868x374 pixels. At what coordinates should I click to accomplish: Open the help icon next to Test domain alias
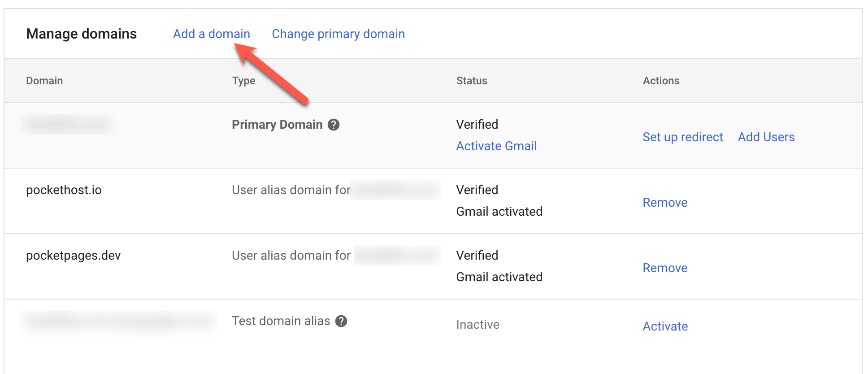(341, 321)
